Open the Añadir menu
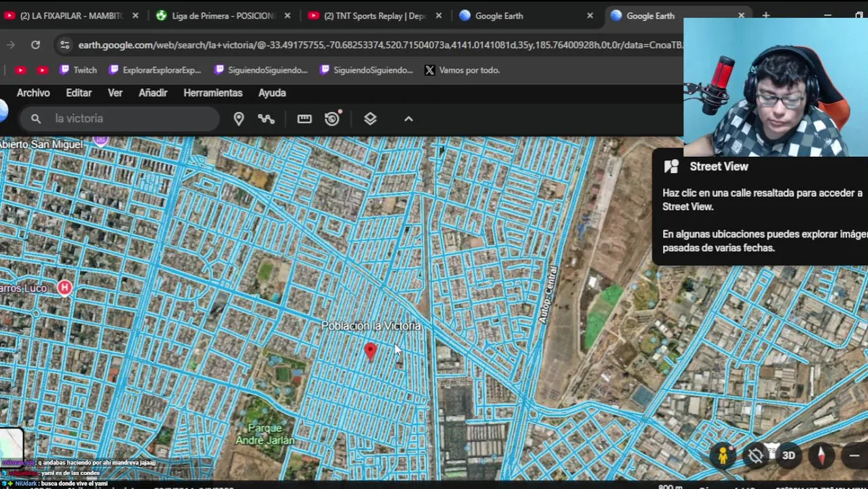The height and width of the screenshot is (489, 868). [x=153, y=93]
